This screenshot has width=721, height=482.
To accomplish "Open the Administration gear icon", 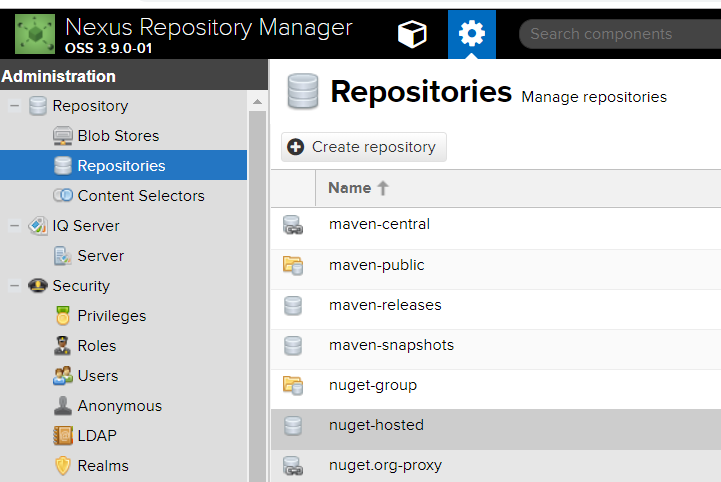I will (x=471, y=35).
